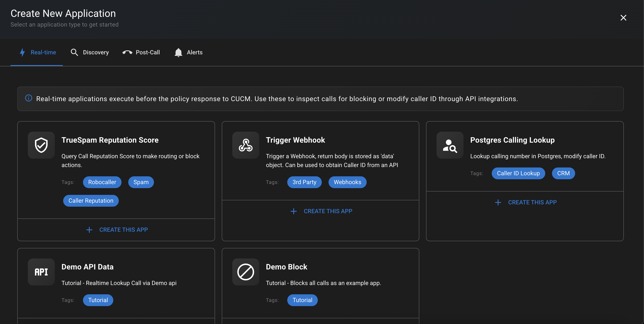The height and width of the screenshot is (324, 644).
Task: Click 'Tutorial - Realtime Lookup Call' description
Action: 119,283
